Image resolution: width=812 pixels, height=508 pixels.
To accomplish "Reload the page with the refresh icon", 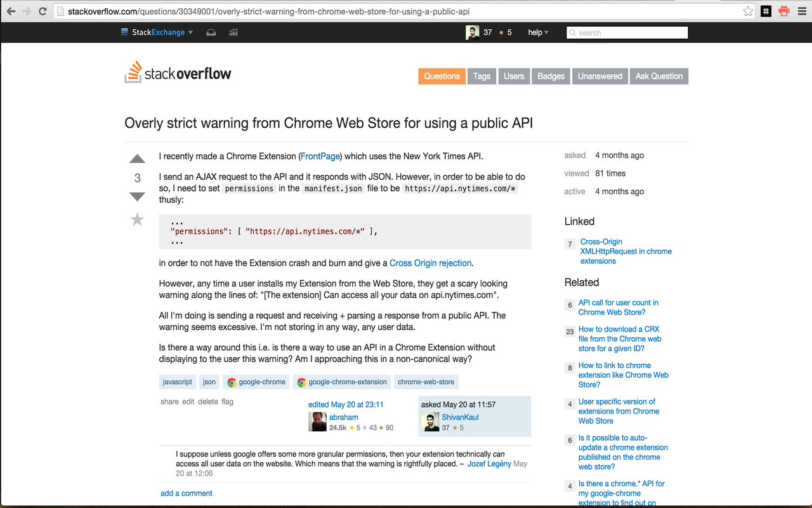I will tap(43, 11).
